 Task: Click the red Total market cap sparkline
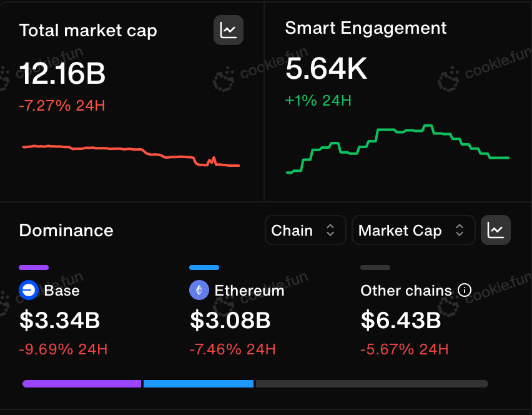[131, 156]
